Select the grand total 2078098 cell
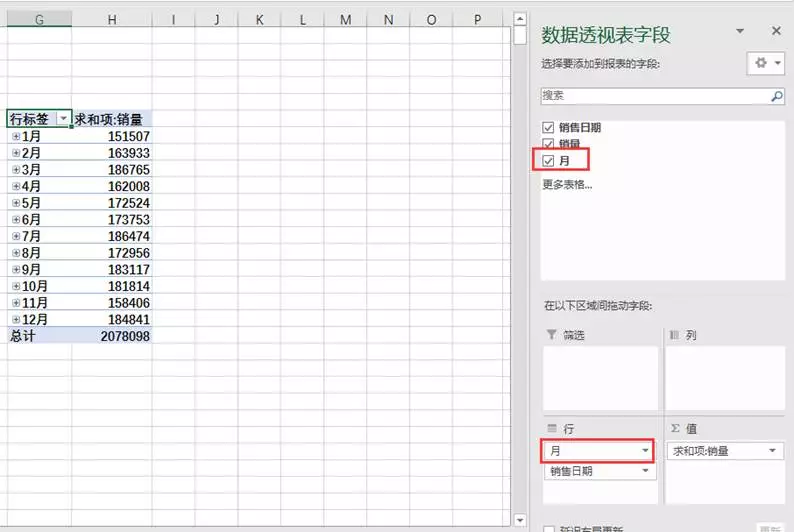 [x=111, y=336]
